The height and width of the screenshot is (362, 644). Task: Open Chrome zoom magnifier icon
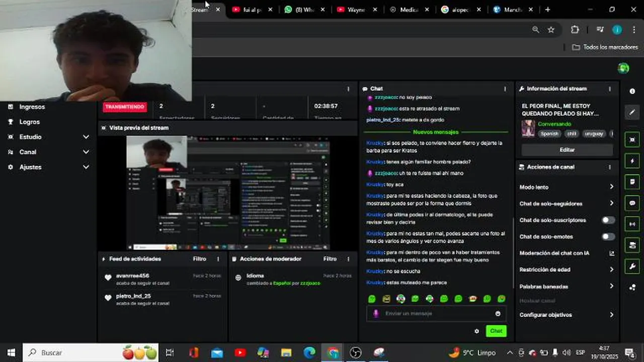point(536,30)
